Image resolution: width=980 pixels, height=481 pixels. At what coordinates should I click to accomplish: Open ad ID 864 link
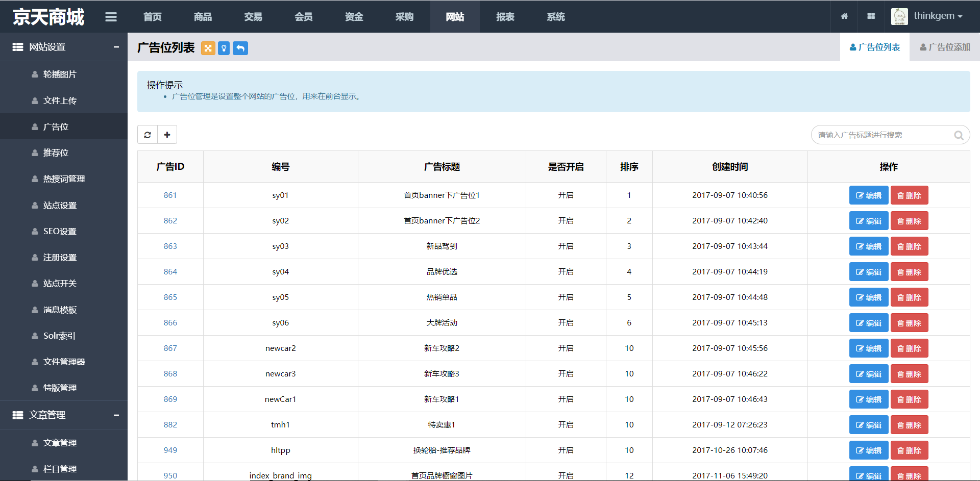[x=170, y=271]
